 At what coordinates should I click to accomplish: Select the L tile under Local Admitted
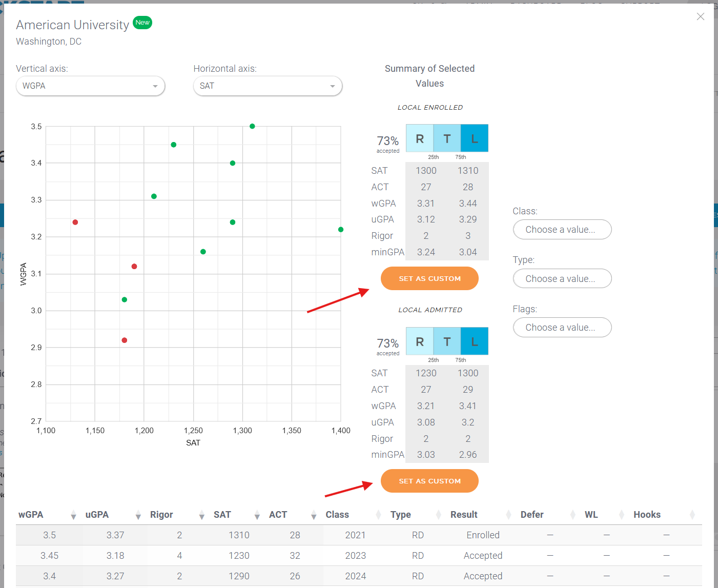[475, 341]
